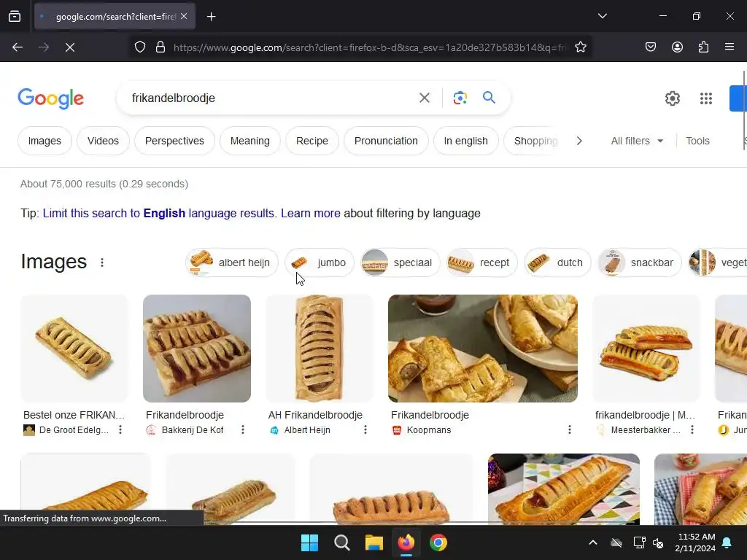Select the dutch image chip
Viewport: 747px width, 560px height.
click(x=557, y=262)
